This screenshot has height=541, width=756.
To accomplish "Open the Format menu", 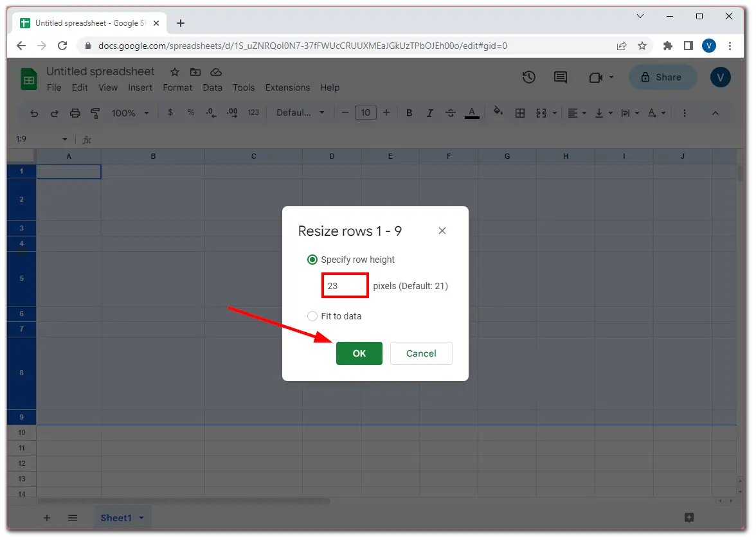I will 177,87.
